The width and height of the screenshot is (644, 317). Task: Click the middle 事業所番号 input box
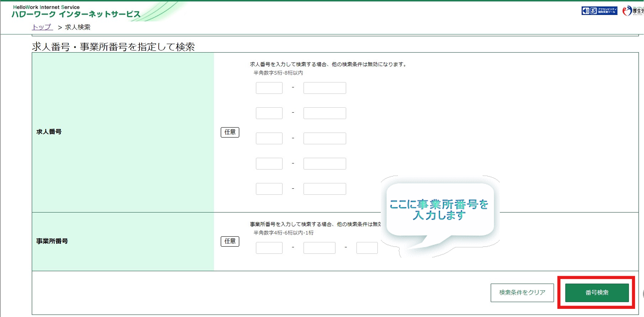coord(319,248)
